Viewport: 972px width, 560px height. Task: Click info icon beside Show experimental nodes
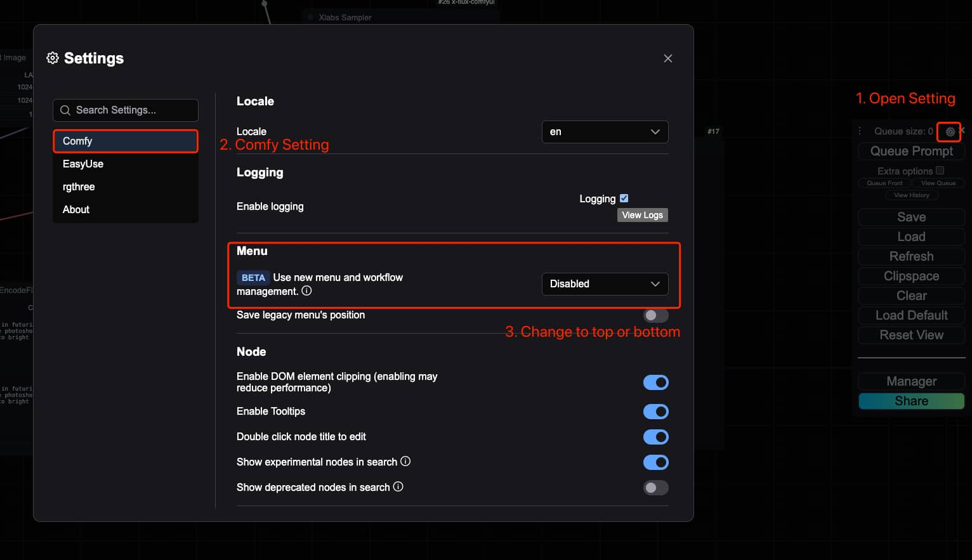click(x=405, y=461)
